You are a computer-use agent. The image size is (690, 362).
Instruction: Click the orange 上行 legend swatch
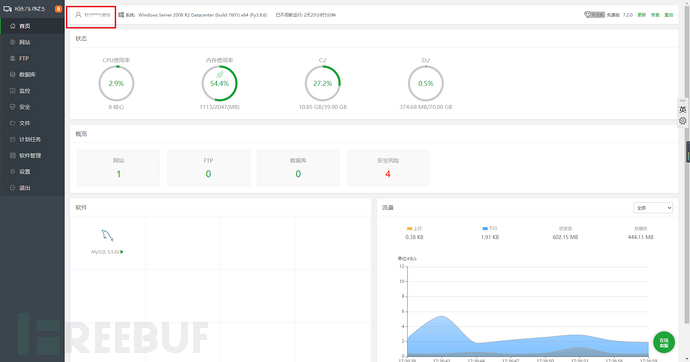(x=410, y=229)
